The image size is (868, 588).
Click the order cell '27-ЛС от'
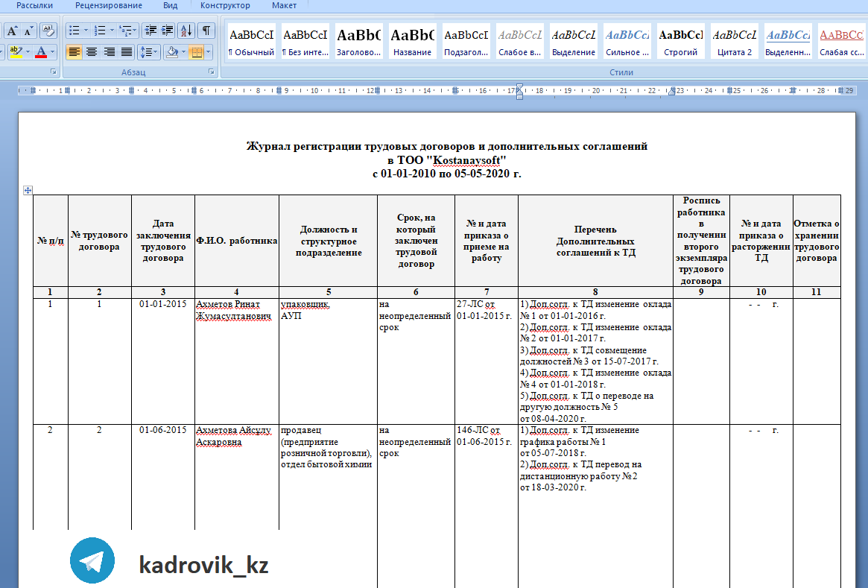476,304
